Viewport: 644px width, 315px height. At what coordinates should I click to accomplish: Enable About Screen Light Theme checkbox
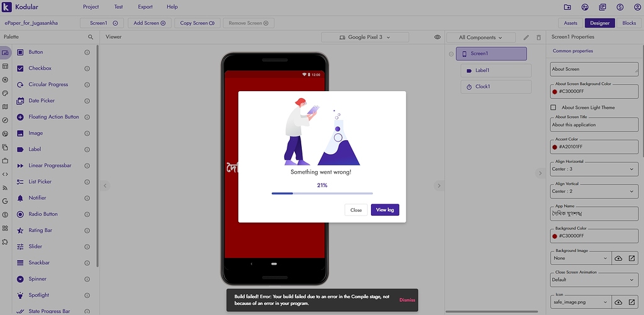[x=554, y=108]
